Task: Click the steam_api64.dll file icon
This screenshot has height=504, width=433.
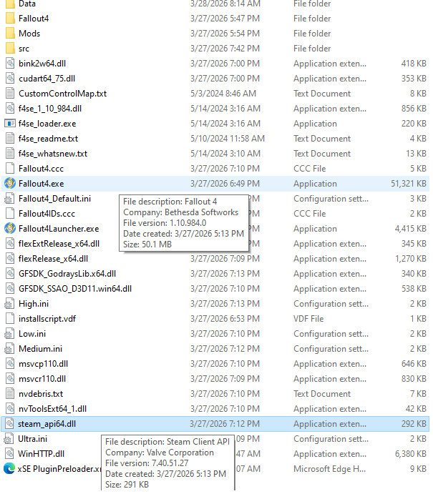Action: click(9, 423)
